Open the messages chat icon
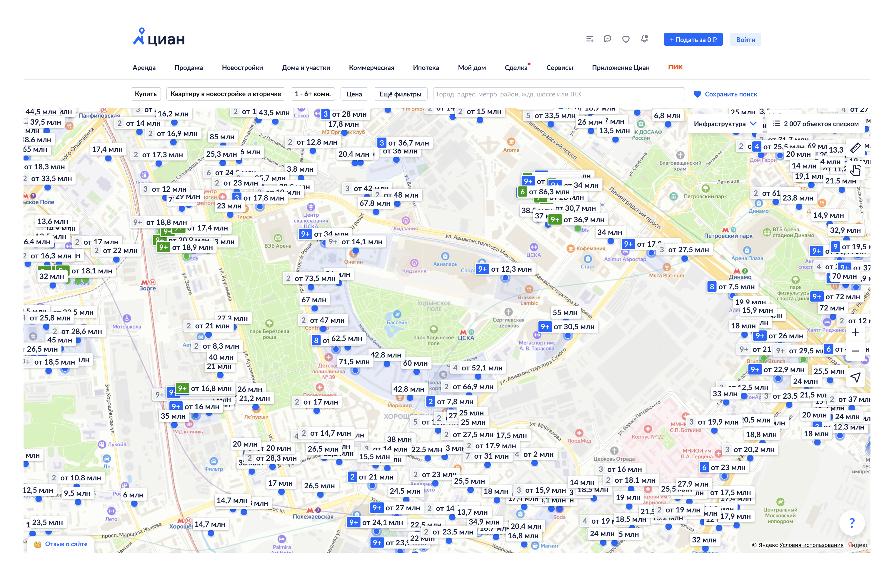894x588 pixels. [x=607, y=39]
